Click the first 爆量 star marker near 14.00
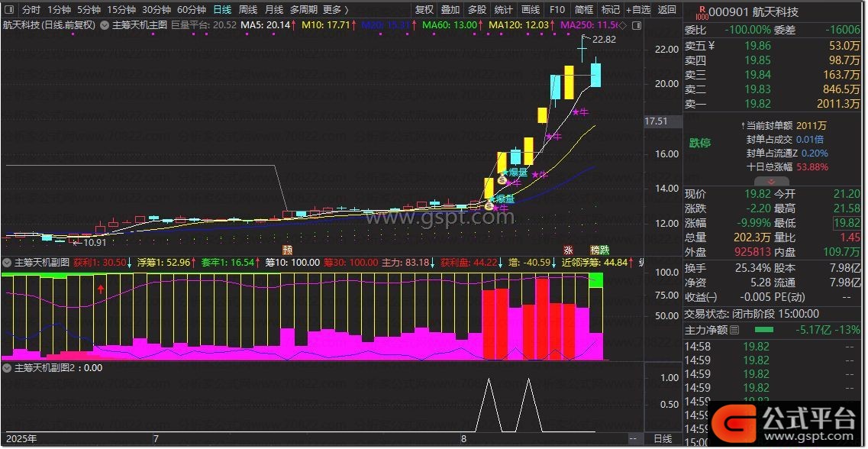This screenshot has height=449, width=868. tap(501, 199)
